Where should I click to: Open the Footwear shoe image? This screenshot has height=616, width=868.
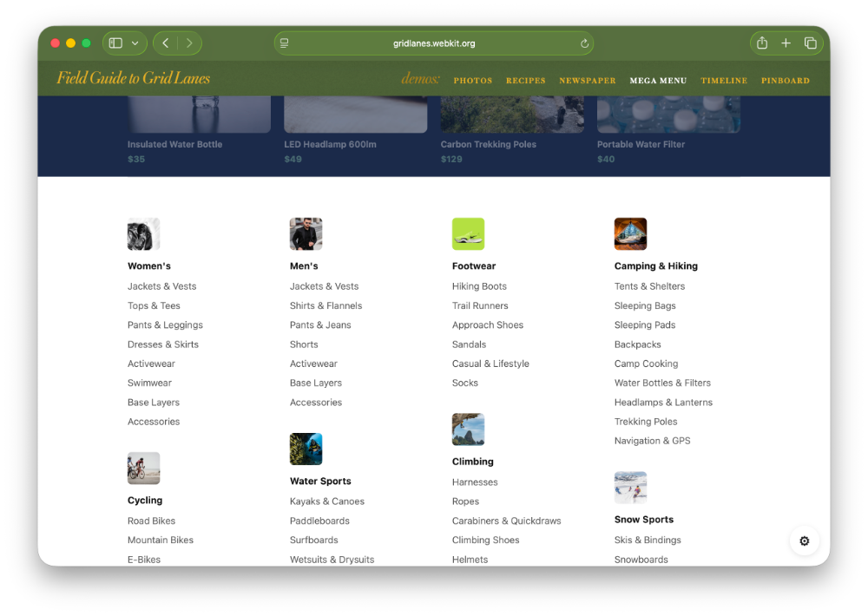469,234
